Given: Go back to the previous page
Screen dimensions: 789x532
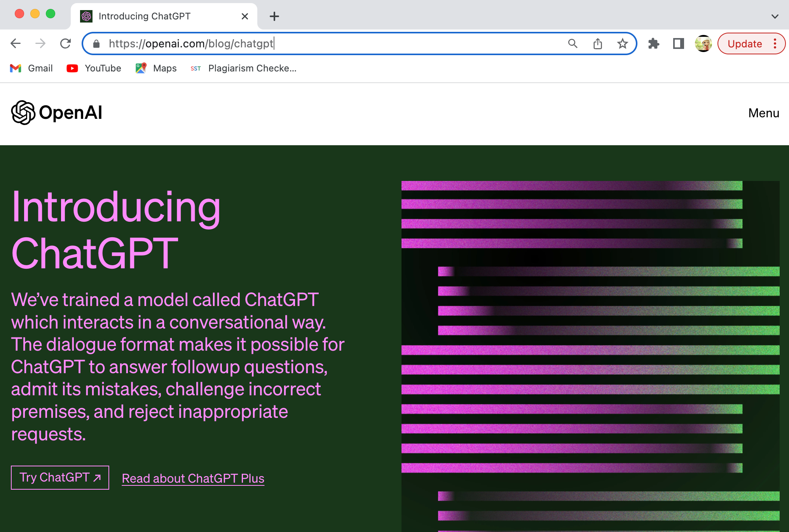Looking at the screenshot, I should coord(16,43).
